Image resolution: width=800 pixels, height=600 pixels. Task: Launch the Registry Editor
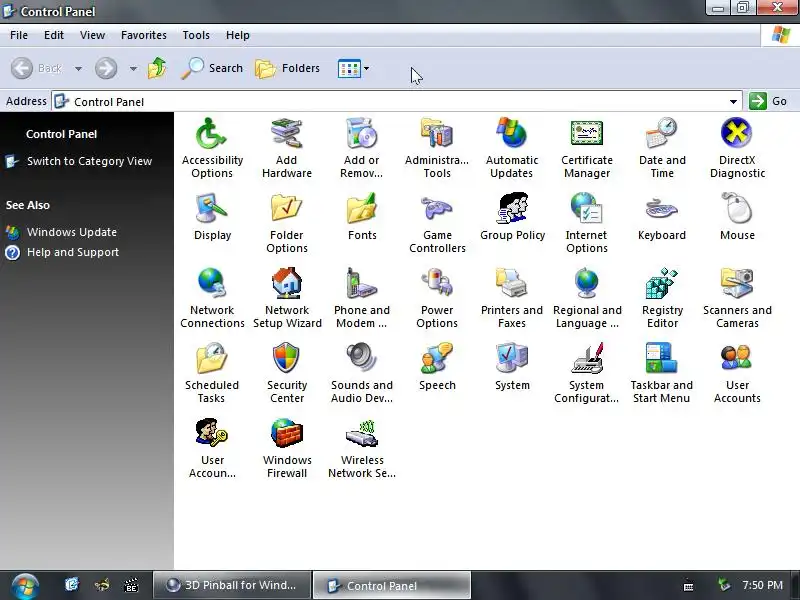pyautogui.click(x=662, y=298)
